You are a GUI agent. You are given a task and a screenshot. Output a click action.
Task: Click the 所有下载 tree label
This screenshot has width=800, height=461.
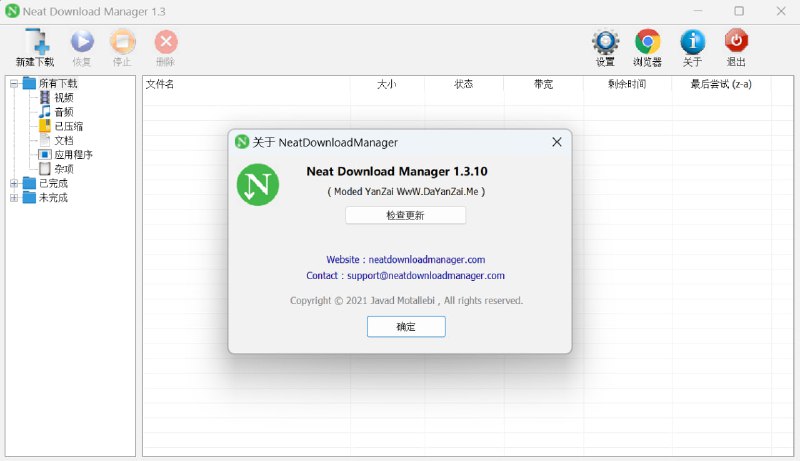58,83
